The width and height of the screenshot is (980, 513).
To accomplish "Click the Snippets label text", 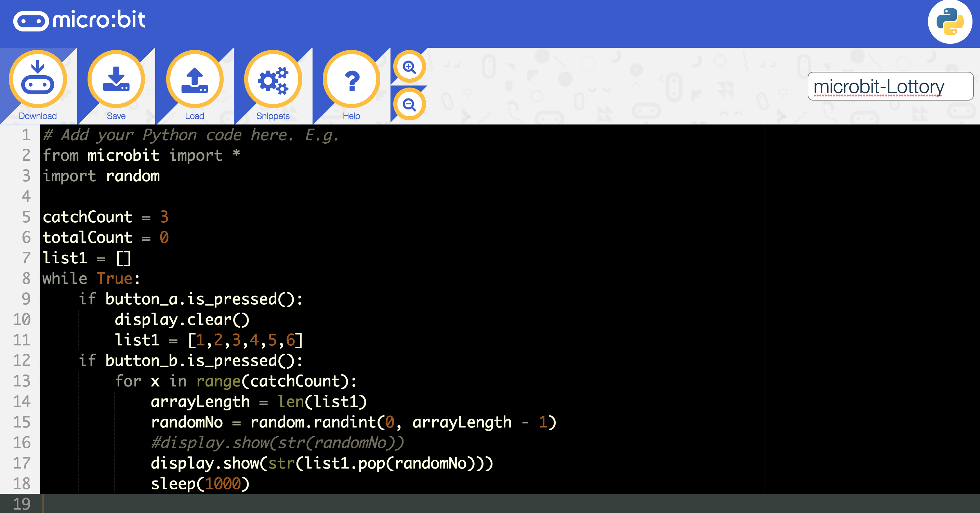I will pos(273,116).
